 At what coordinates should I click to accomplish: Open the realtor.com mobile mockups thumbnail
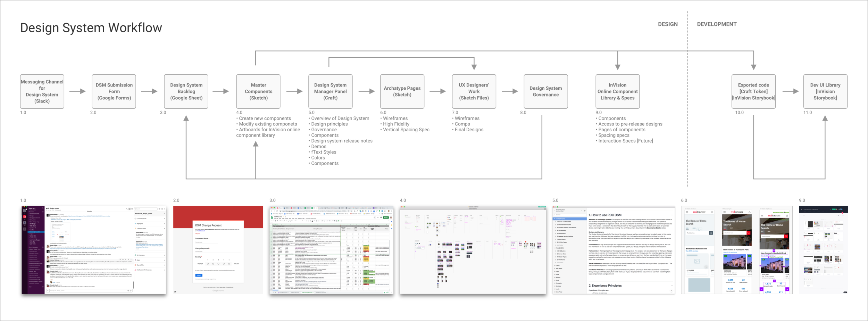(x=737, y=250)
